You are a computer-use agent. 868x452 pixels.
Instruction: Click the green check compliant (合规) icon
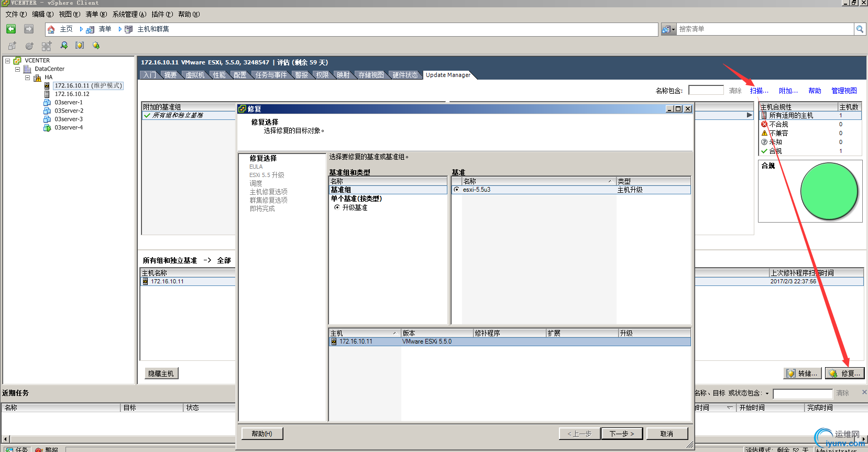[x=764, y=151]
